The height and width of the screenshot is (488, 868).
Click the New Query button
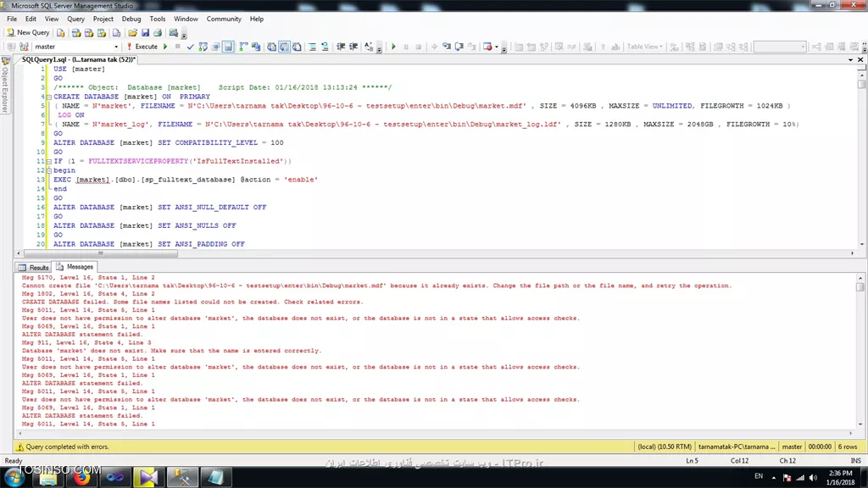tap(28, 33)
